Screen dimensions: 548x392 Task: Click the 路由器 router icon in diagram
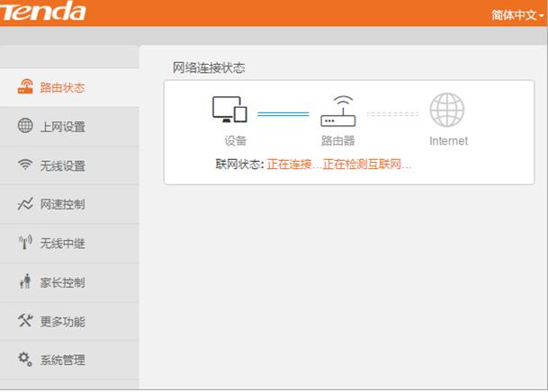(x=338, y=111)
